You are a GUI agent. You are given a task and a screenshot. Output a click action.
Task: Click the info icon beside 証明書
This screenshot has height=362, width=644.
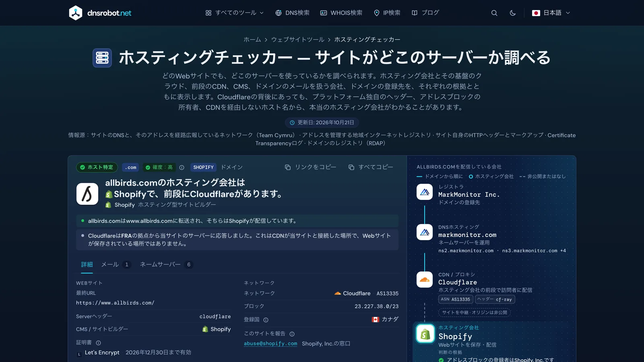(98, 343)
